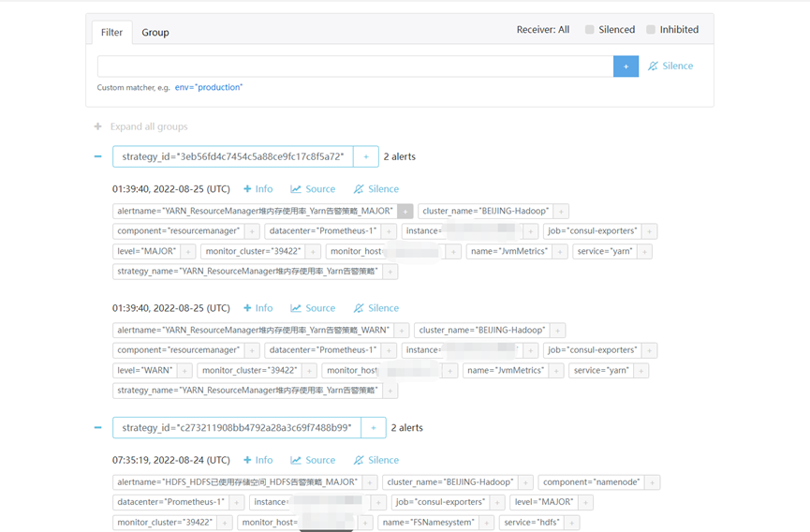Click plus next to job="consul-exporters" in MAJOR alert
This screenshot has width=810, height=532.
click(x=650, y=231)
